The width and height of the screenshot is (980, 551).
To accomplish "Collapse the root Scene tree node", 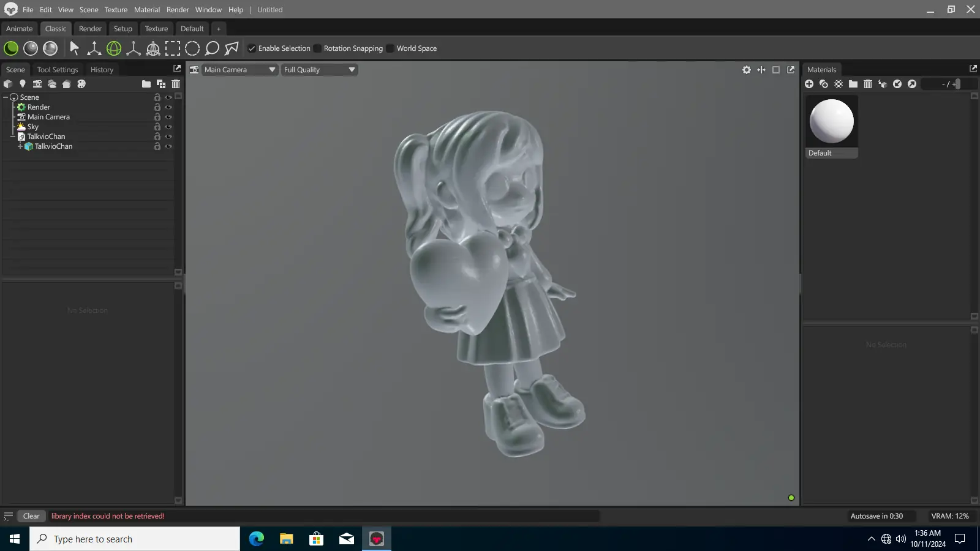I will 6,97.
